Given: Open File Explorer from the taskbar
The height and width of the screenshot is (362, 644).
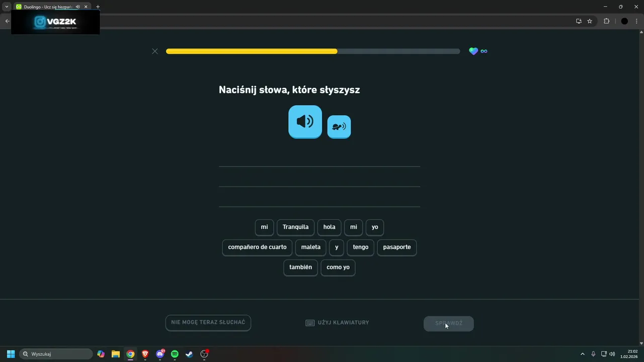Looking at the screenshot, I should [116, 354].
